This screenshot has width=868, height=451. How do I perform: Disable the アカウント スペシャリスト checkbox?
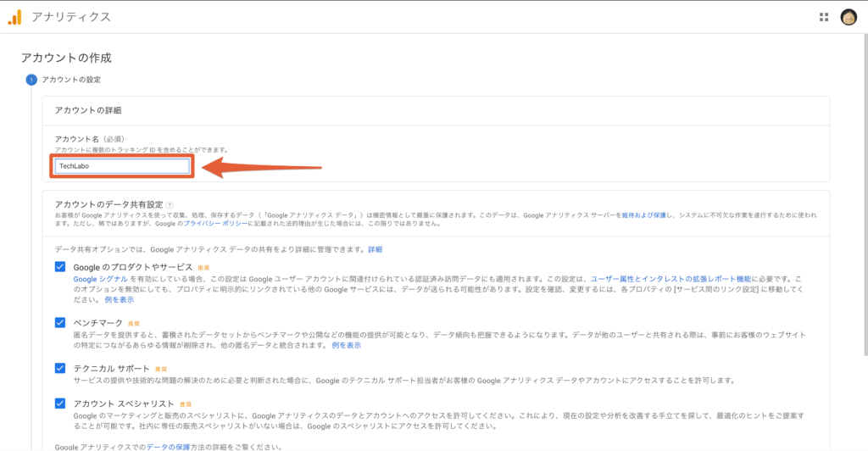click(60, 404)
